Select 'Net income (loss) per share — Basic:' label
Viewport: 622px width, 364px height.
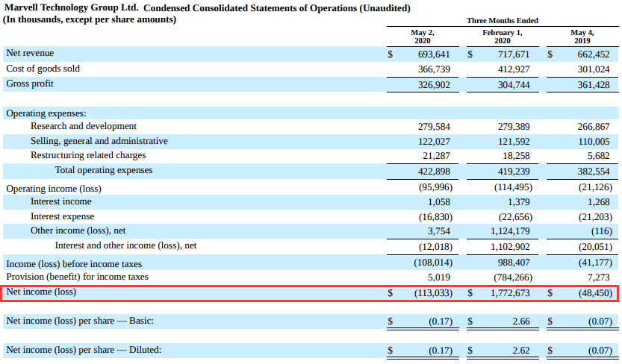(80, 321)
